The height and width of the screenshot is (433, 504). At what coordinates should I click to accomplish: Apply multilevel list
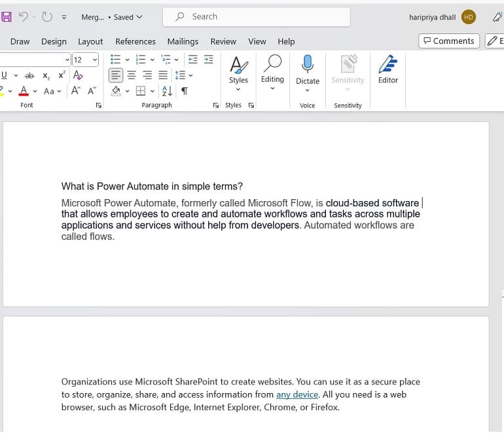[x=166, y=60]
